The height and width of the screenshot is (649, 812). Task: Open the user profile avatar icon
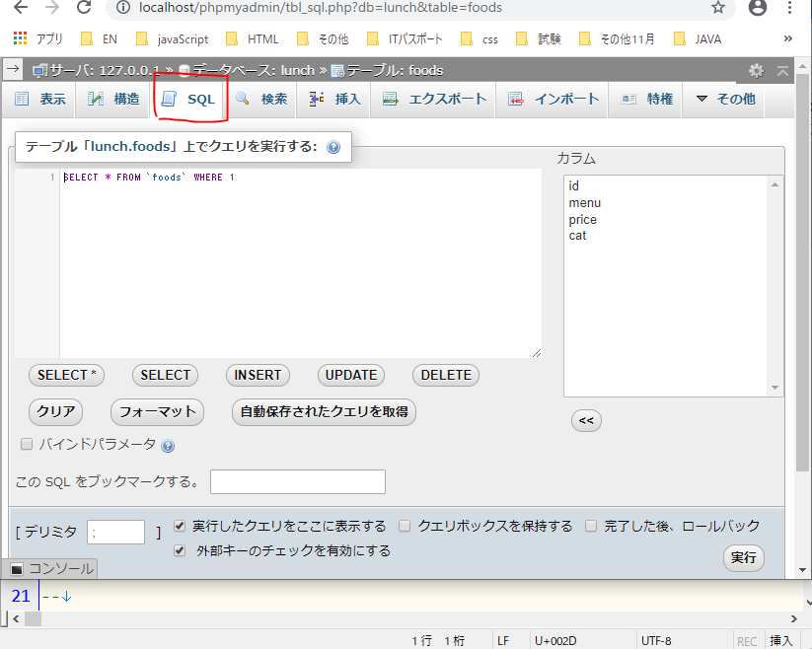click(757, 7)
